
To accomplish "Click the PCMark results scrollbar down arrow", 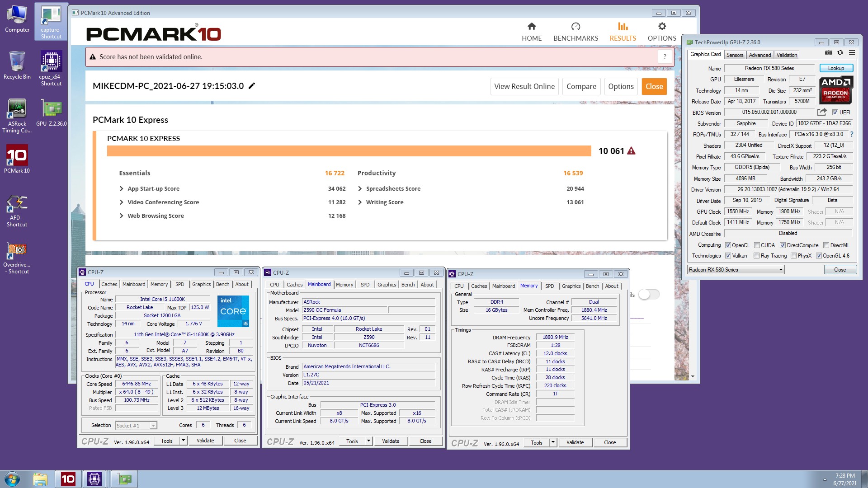I will 693,376.
